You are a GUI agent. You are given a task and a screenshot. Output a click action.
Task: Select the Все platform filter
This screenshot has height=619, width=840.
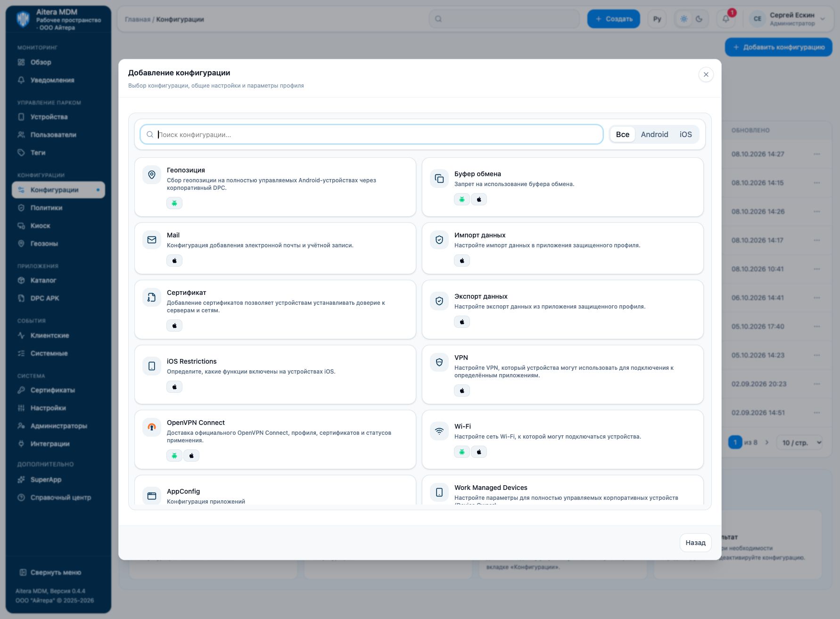[622, 134]
